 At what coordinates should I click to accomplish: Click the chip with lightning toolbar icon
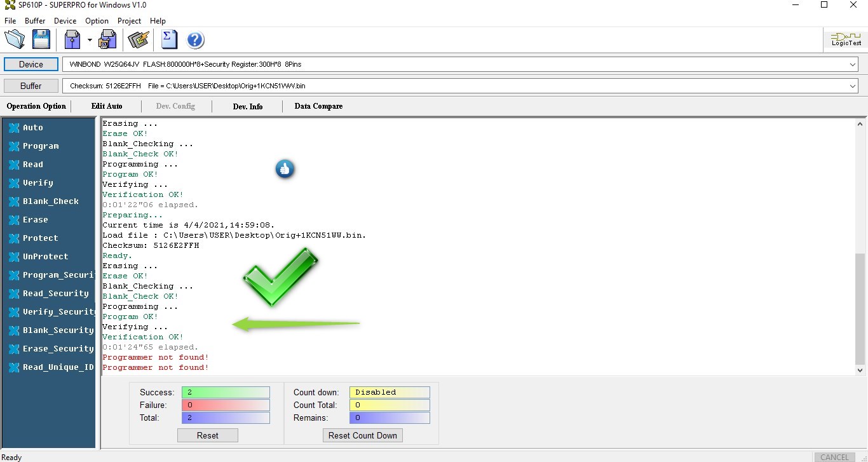click(x=138, y=39)
